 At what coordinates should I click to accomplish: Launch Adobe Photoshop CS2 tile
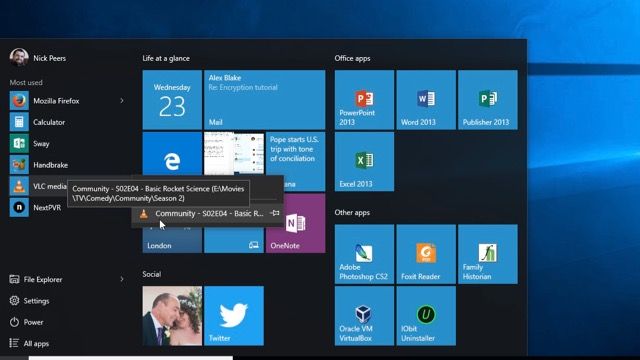(364, 254)
